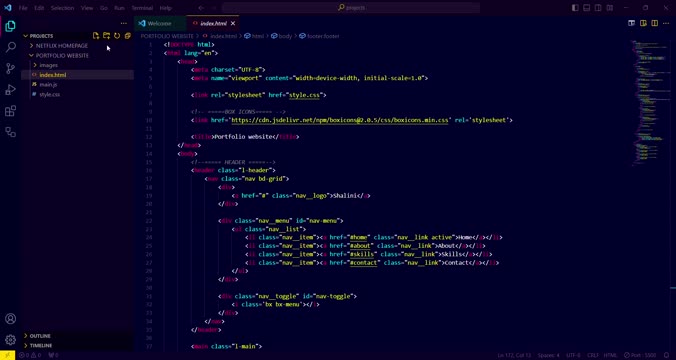676x360 pixels.
Task: Open the customize layout icon
Action: [610, 8]
